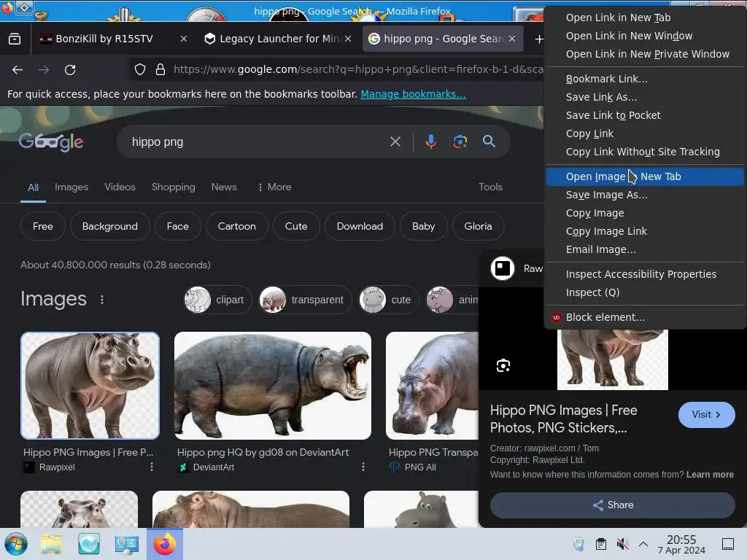
Task: Filter results with the Cartoon chip
Action: tap(237, 226)
